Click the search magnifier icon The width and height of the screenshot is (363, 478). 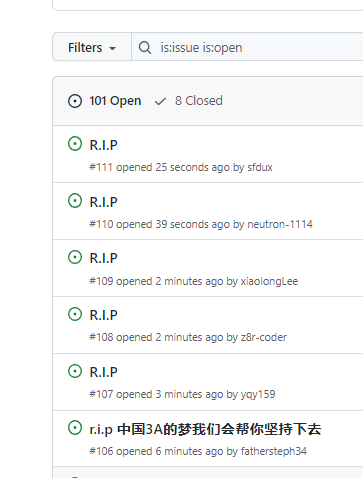tap(145, 47)
